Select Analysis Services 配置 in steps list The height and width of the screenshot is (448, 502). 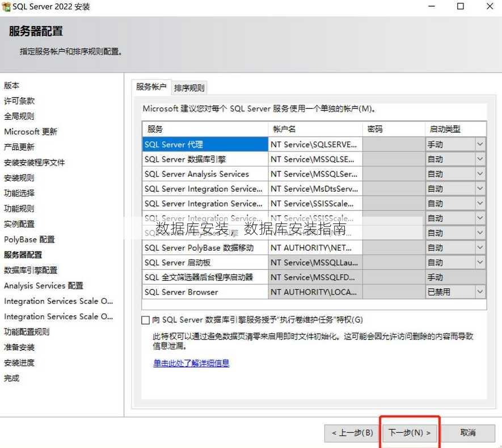click(44, 285)
